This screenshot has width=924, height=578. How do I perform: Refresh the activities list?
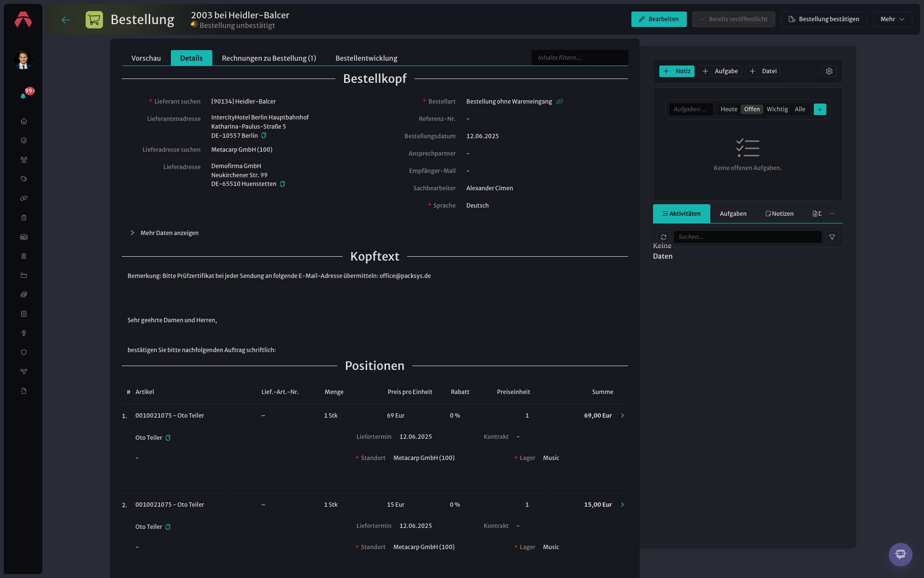[x=664, y=237]
